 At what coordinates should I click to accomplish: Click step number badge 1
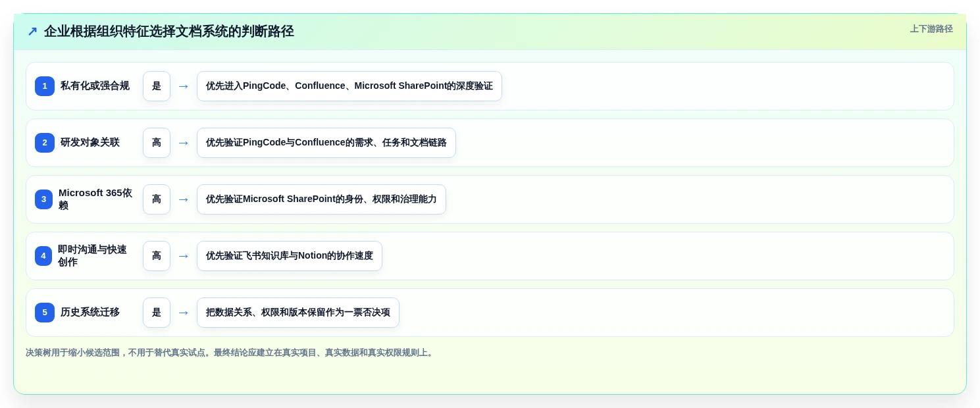45,86
